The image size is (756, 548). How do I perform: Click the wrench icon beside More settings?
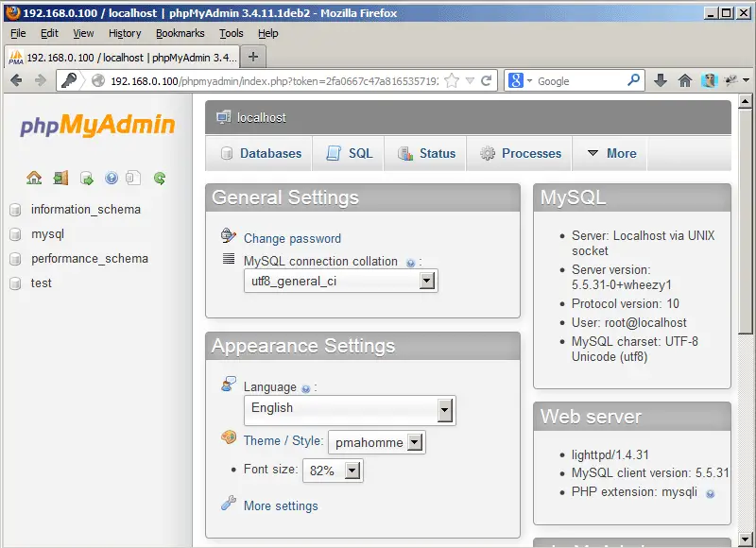(229, 503)
